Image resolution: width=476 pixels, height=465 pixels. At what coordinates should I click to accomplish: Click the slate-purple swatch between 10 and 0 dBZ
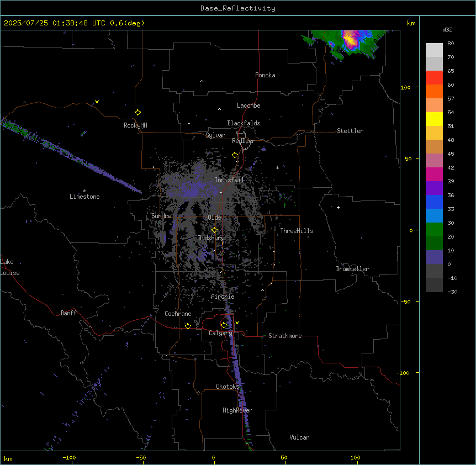pos(434,257)
